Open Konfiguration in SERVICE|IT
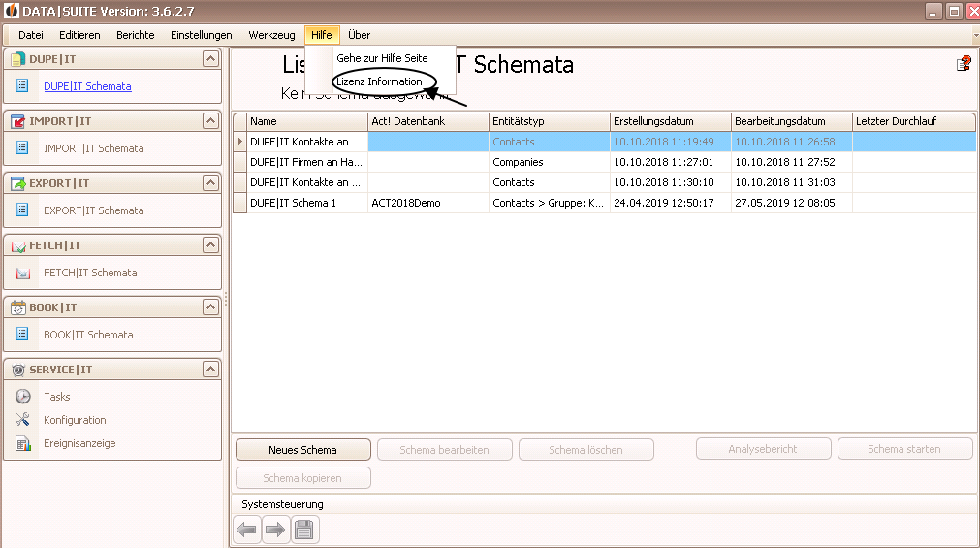 point(75,420)
